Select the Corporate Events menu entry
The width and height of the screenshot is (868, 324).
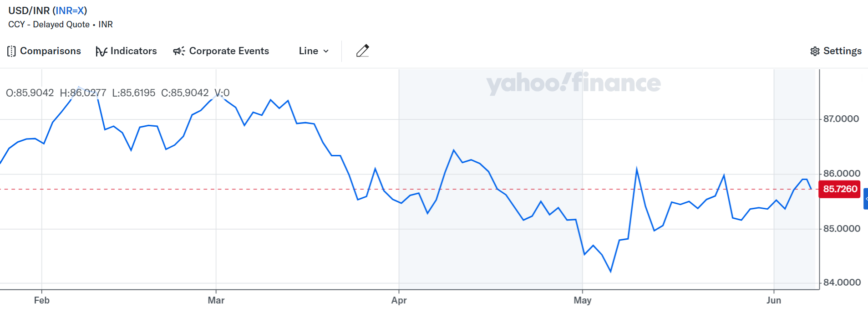[x=228, y=51]
